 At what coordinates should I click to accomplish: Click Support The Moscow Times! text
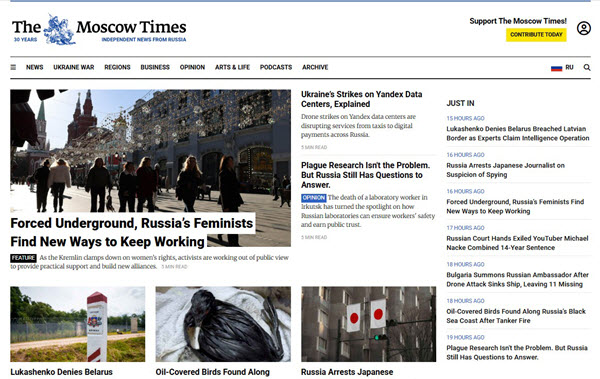(518, 21)
